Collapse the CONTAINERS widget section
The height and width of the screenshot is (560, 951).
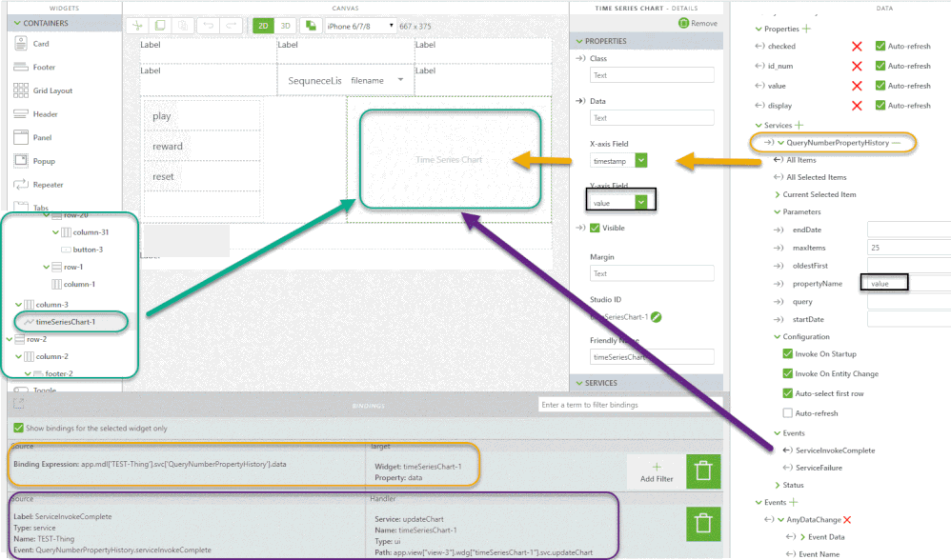coord(17,23)
